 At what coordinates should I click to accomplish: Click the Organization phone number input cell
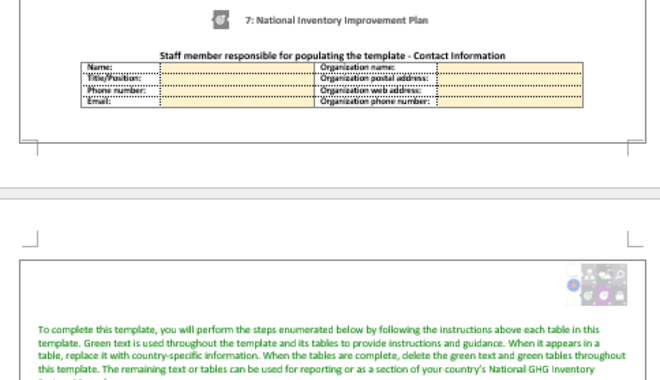tap(510, 102)
